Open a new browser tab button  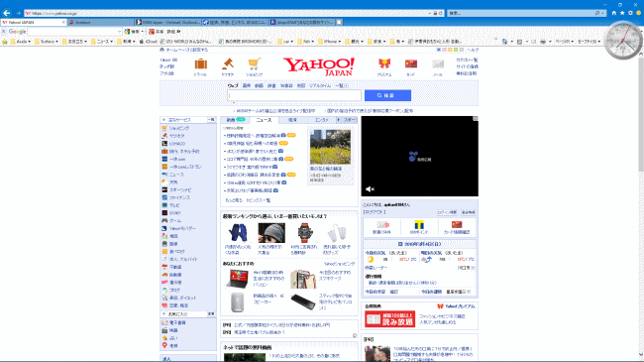(339, 22)
